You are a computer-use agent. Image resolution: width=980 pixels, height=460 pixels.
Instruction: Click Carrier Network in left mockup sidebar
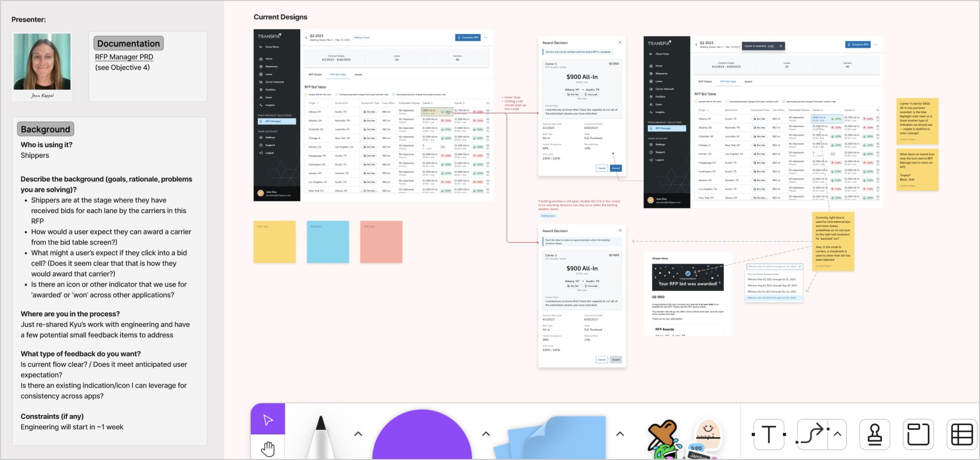tap(272, 82)
